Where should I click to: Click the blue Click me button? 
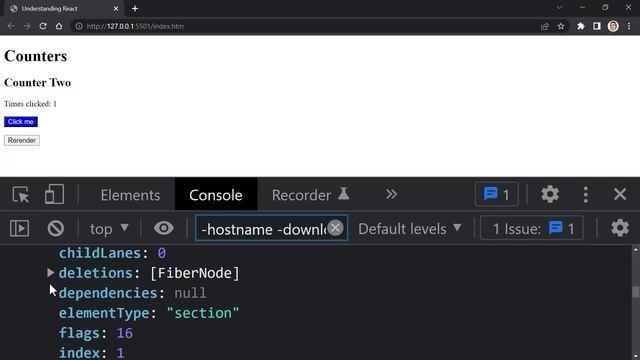[21, 122]
